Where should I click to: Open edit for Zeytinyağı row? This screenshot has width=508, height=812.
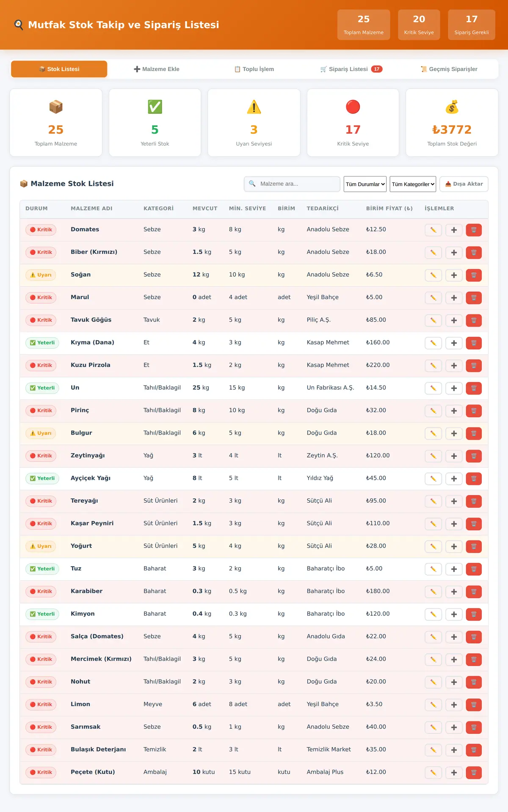433,456
